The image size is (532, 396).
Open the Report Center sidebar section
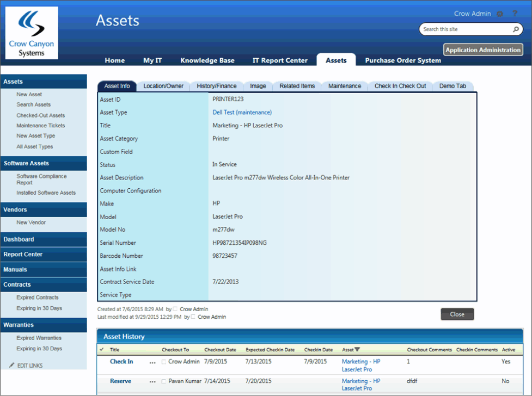point(44,254)
